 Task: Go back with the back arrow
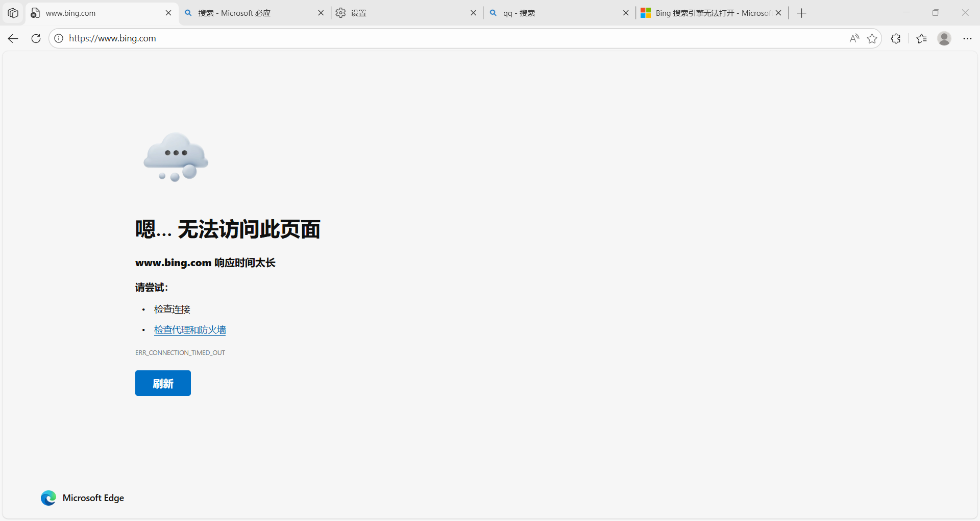pyautogui.click(x=13, y=38)
